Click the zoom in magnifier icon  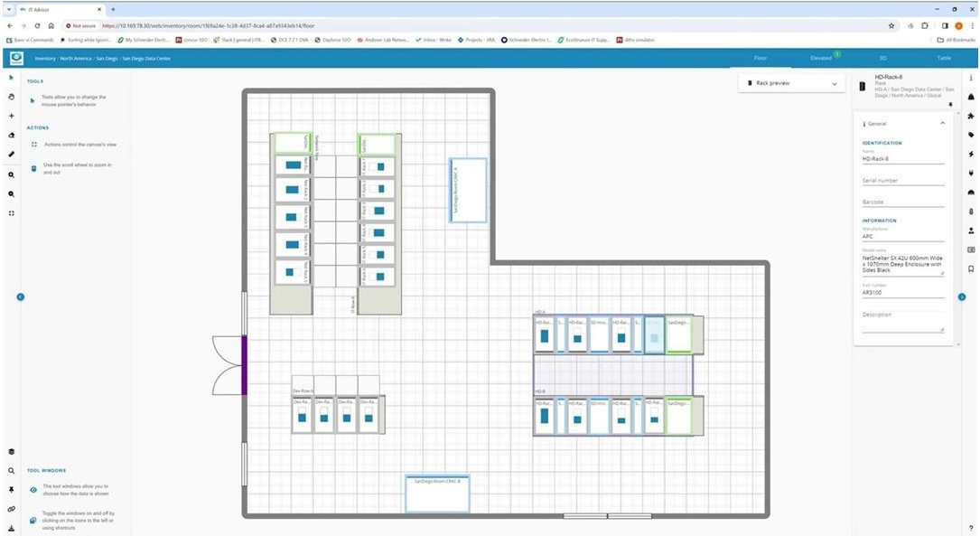12,174
